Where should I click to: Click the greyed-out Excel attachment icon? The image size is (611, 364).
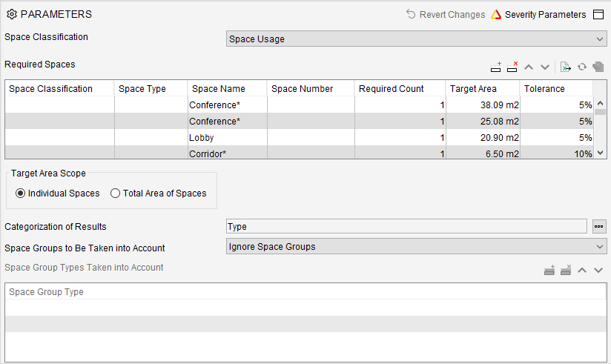coord(598,67)
